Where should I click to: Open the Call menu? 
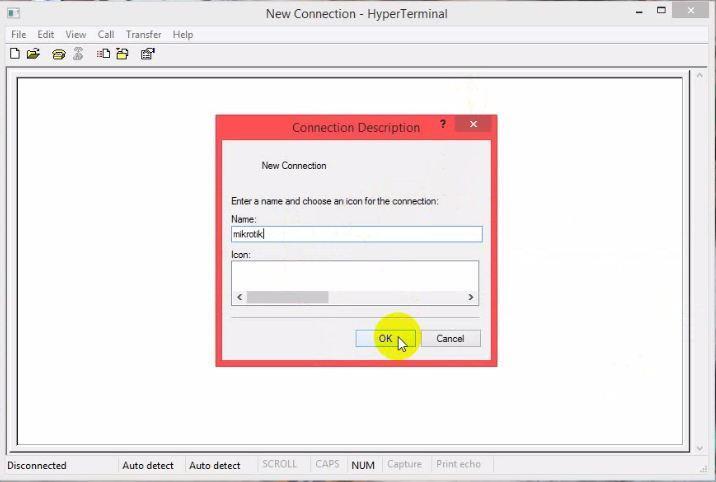coord(106,35)
